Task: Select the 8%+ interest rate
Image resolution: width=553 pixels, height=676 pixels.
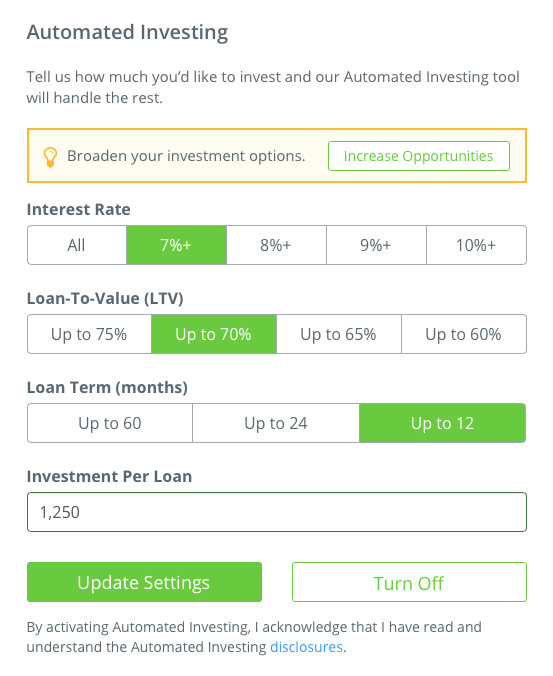Action: click(x=276, y=245)
